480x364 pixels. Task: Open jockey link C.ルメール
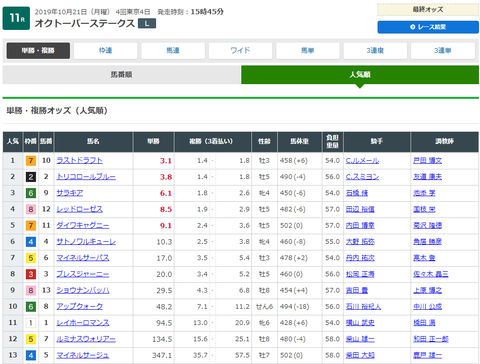click(x=362, y=161)
